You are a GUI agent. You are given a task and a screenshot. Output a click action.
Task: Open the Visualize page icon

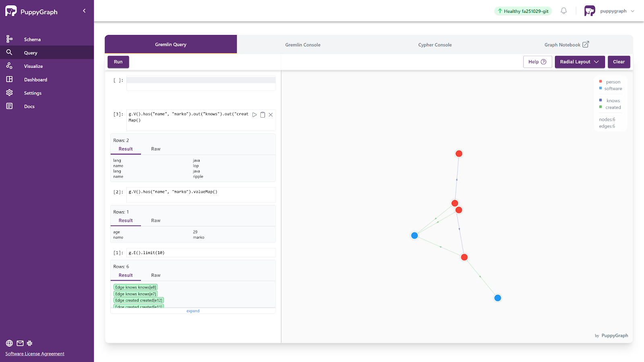point(9,66)
